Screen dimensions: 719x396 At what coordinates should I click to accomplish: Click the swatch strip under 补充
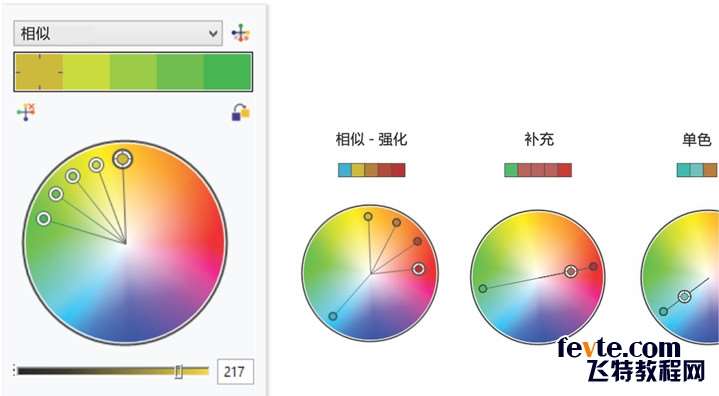(x=538, y=170)
